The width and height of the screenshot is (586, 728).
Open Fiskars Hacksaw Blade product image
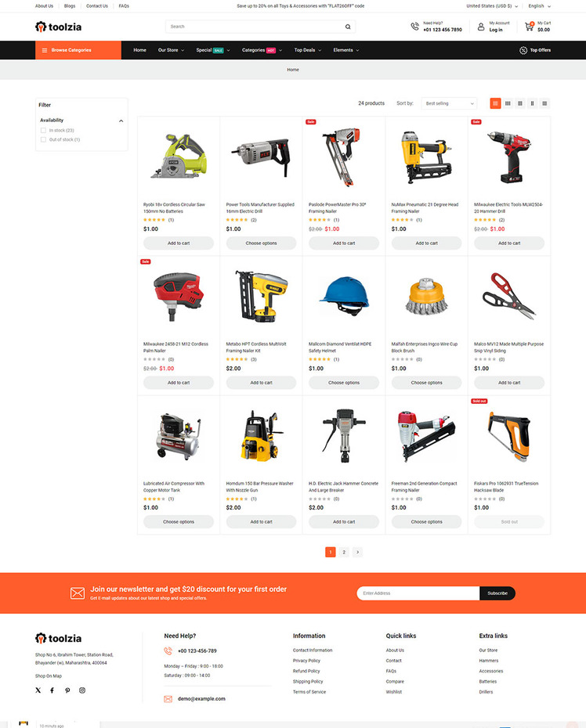tap(509, 437)
